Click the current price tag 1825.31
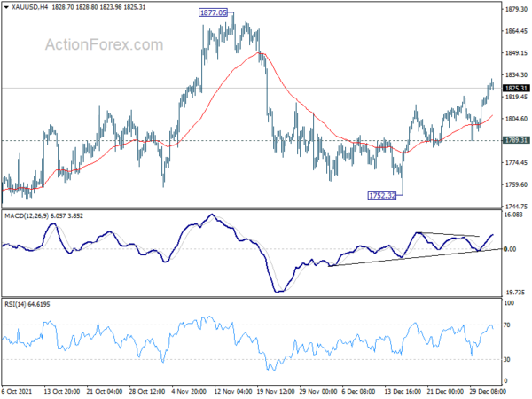This screenshot has height=399, width=532. [x=516, y=88]
